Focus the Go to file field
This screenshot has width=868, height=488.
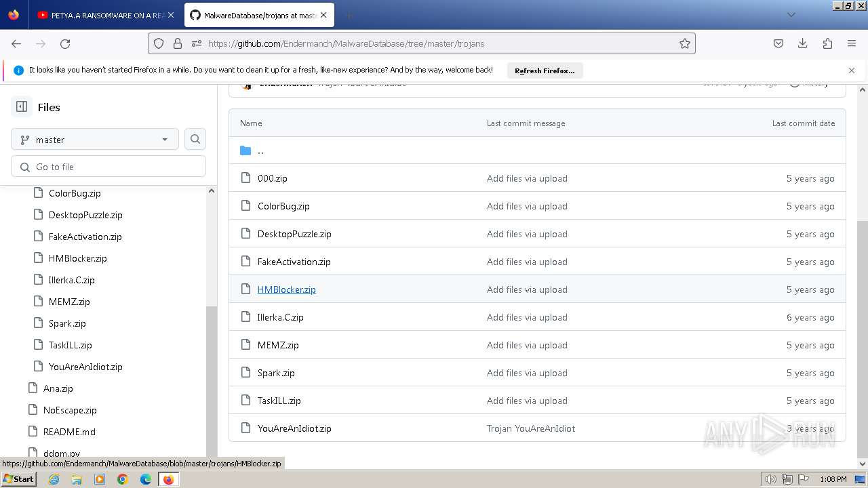click(x=108, y=167)
